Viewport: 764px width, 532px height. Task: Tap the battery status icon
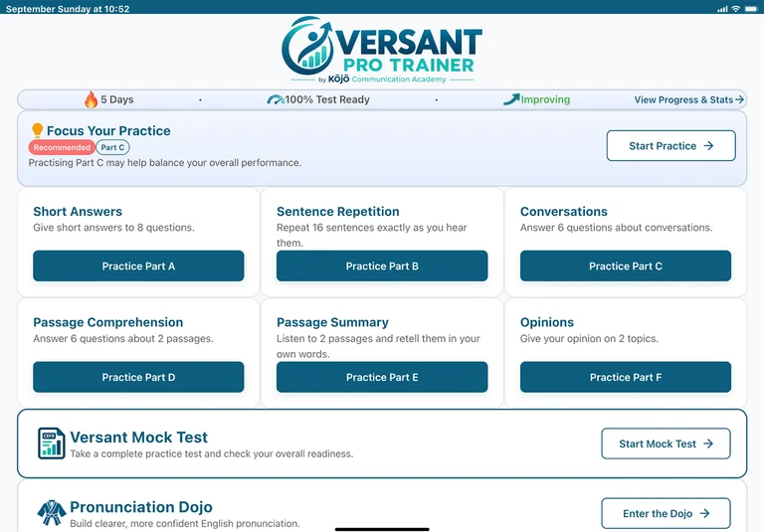point(751,8)
